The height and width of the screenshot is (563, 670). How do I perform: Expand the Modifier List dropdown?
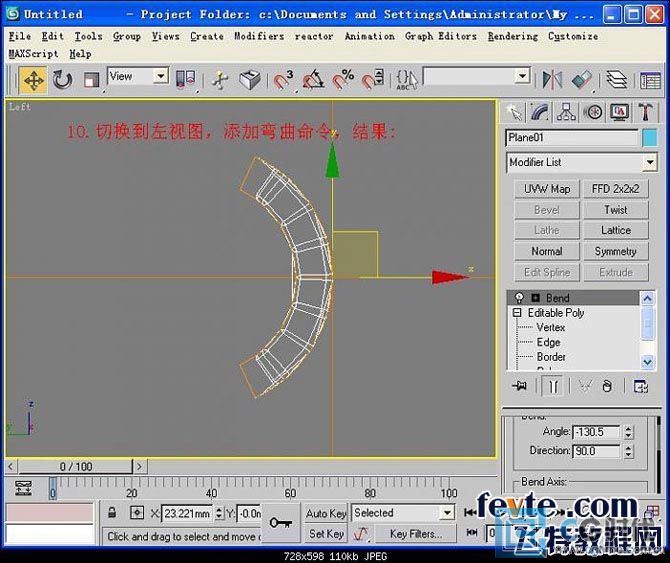[x=649, y=162]
